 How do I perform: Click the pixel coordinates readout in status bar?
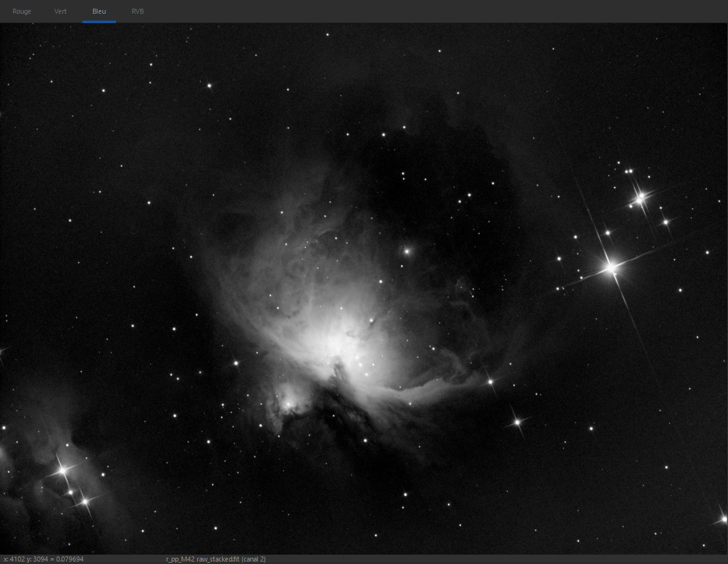coord(44,559)
